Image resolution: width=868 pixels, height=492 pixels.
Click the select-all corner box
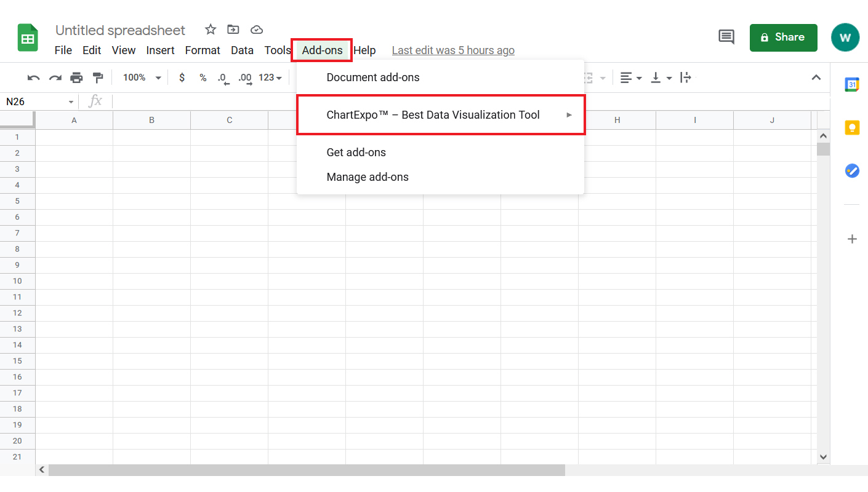click(17, 120)
